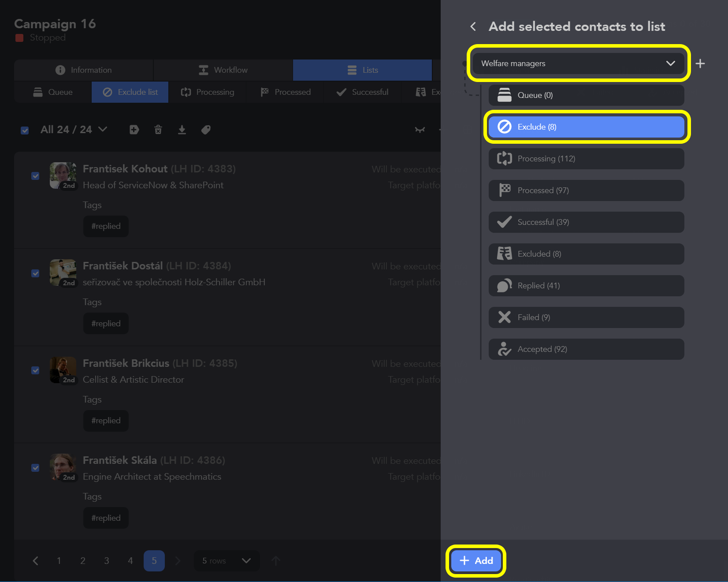The width and height of the screenshot is (728, 582).
Task: Click the Add button to add contacts
Action: (x=476, y=560)
